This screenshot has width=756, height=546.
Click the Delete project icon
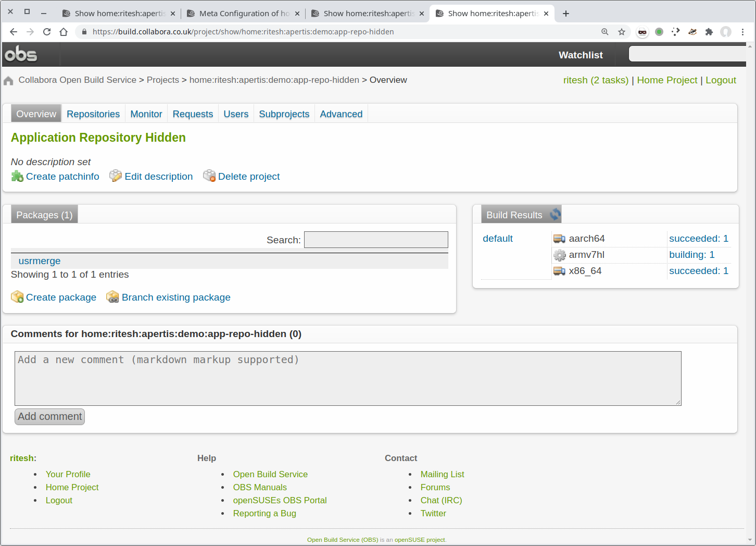(209, 176)
